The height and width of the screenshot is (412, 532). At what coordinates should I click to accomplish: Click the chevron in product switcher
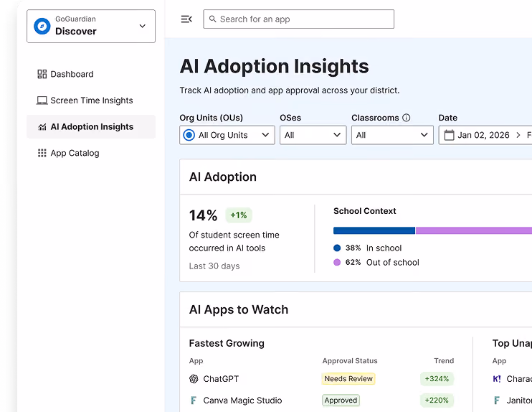click(x=143, y=26)
